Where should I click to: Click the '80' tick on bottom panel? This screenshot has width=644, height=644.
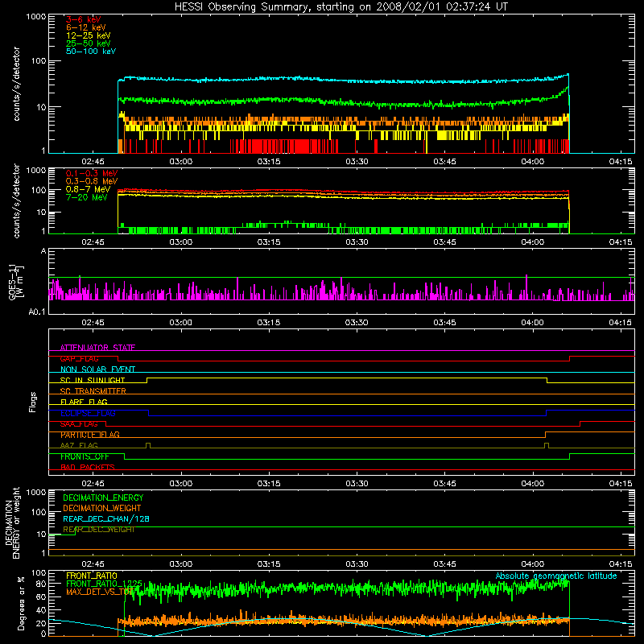point(41,584)
